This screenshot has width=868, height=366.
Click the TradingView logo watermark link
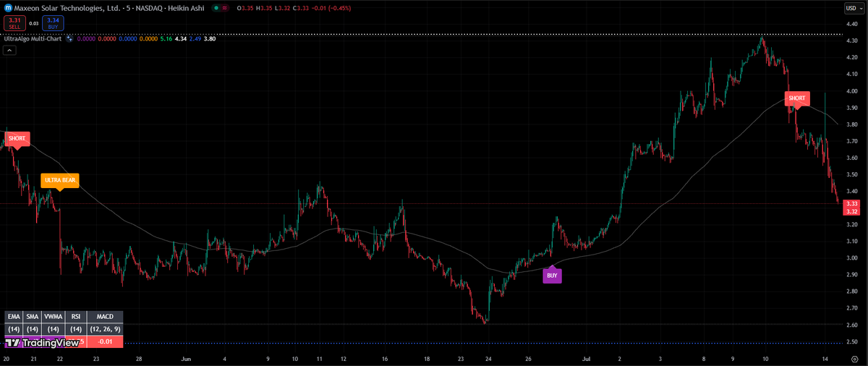point(42,342)
